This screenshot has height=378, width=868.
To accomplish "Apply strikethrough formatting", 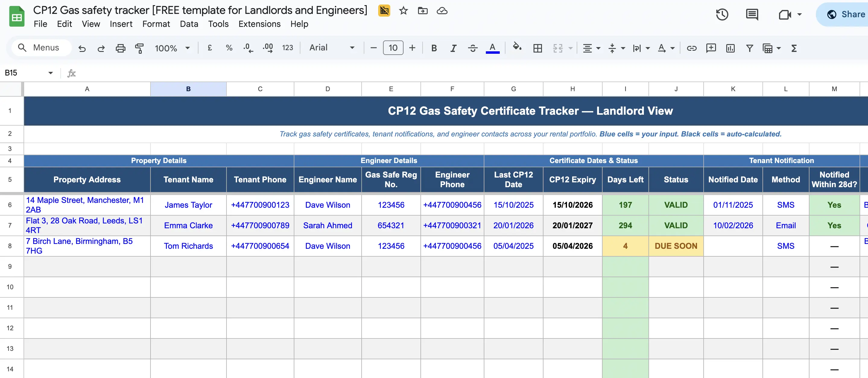I will (x=472, y=48).
